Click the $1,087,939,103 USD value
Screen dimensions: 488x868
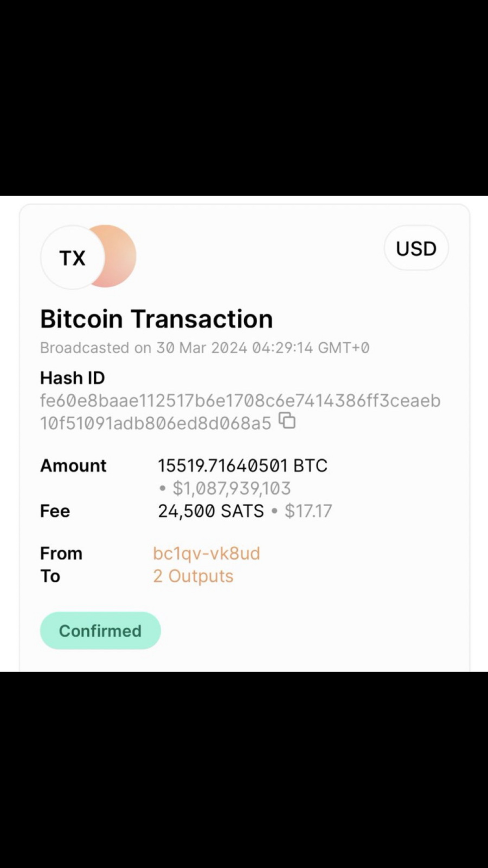pyautogui.click(x=232, y=488)
